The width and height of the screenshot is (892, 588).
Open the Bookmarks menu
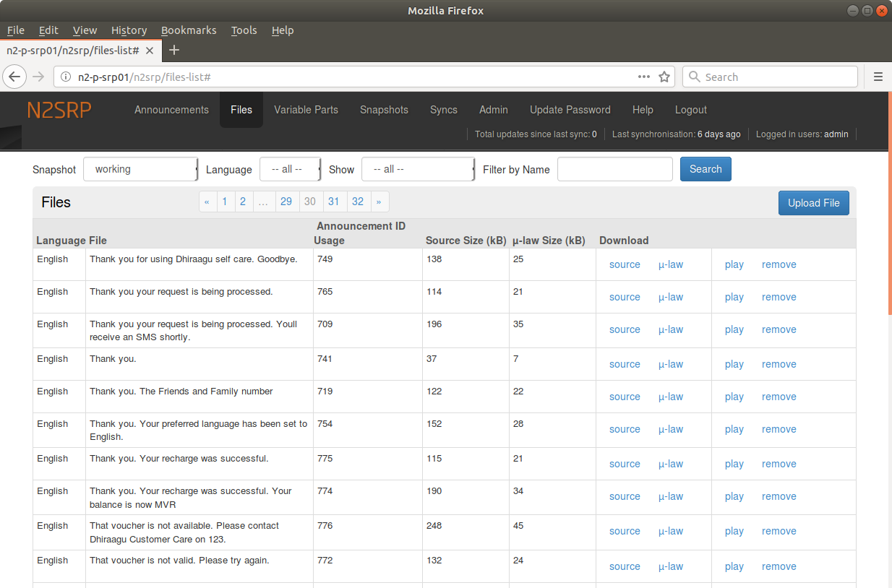(x=189, y=30)
